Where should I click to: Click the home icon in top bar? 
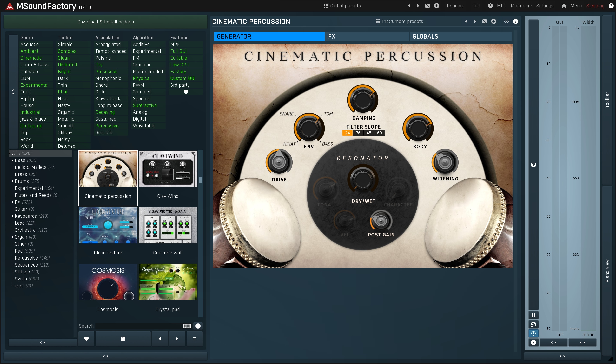click(x=564, y=6)
